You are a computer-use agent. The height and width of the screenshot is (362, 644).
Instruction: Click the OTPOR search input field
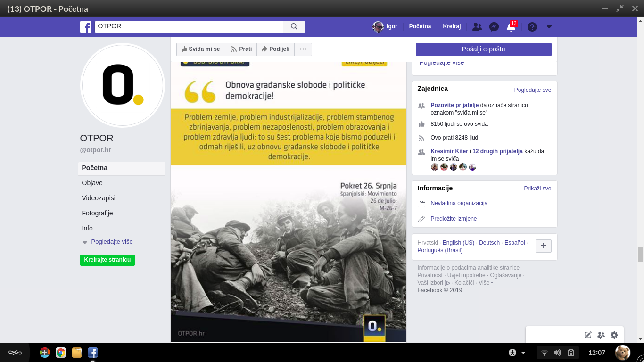point(189,26)
